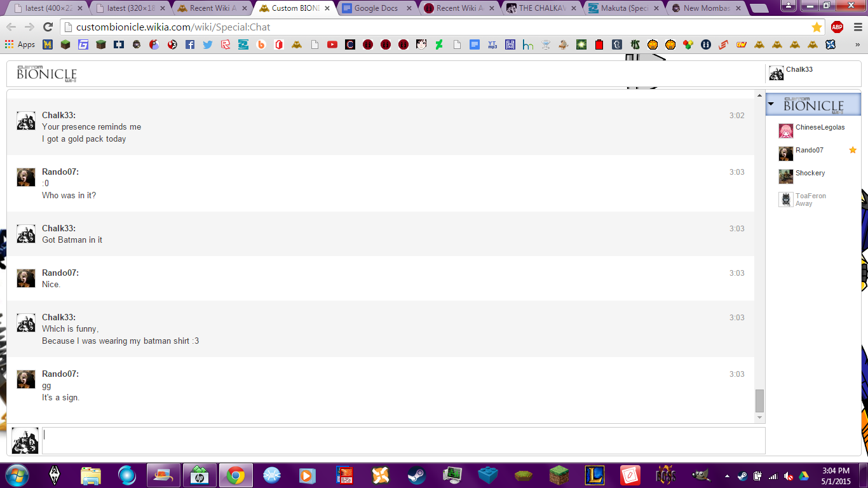Click the chat scrollbar up arrow
Screen dimensions: 868x488
coord(759,95)
